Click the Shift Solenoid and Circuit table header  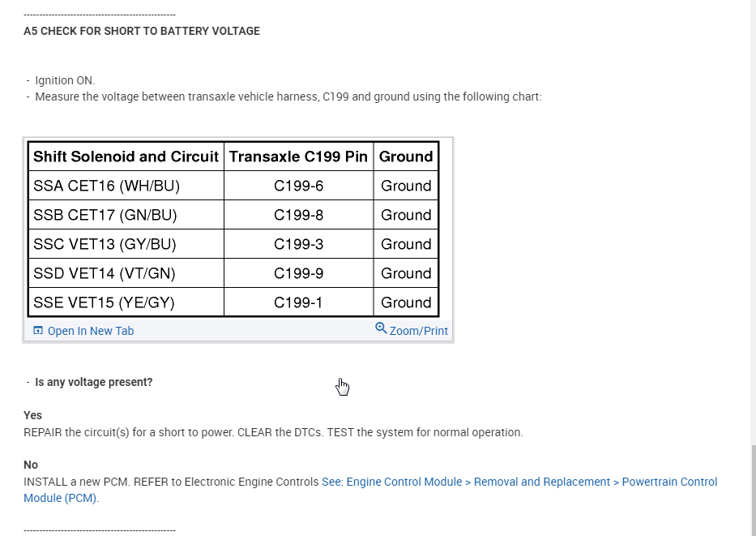click(126, 157)
